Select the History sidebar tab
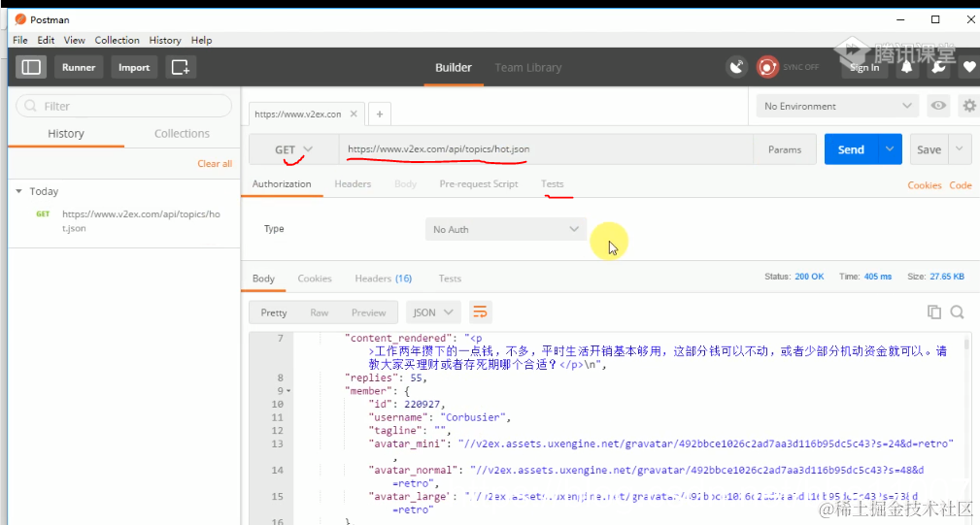 click(x=66, y=134)
